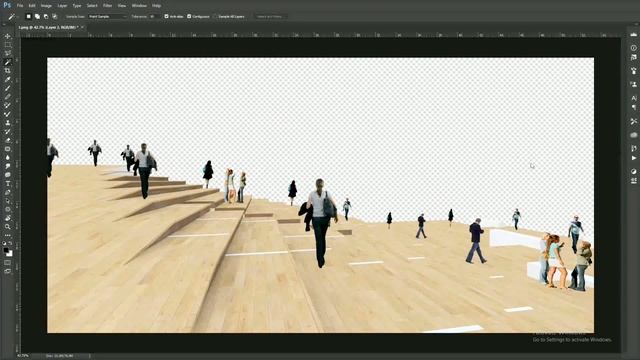The height and width of the screenshot is (360, 640).
Task: Toggle the Contiguous checkbox
Action: (x=189, y=17)
